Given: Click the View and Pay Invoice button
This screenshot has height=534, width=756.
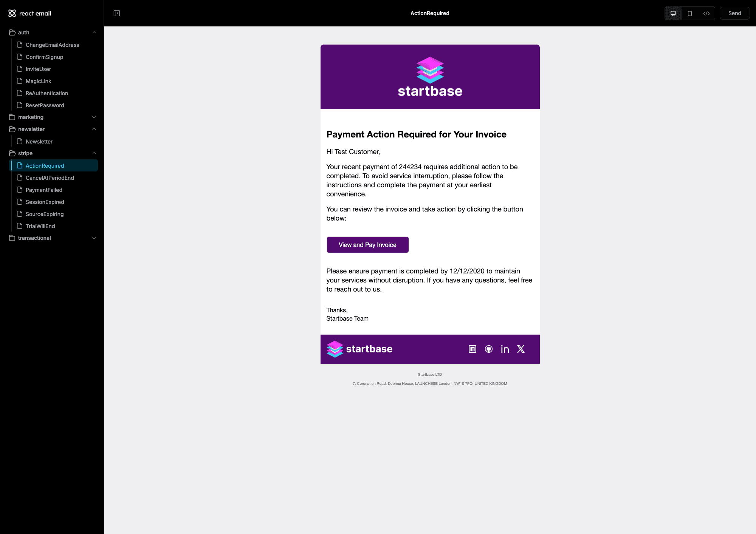Looking at the screenshot, I should [367, 244].
